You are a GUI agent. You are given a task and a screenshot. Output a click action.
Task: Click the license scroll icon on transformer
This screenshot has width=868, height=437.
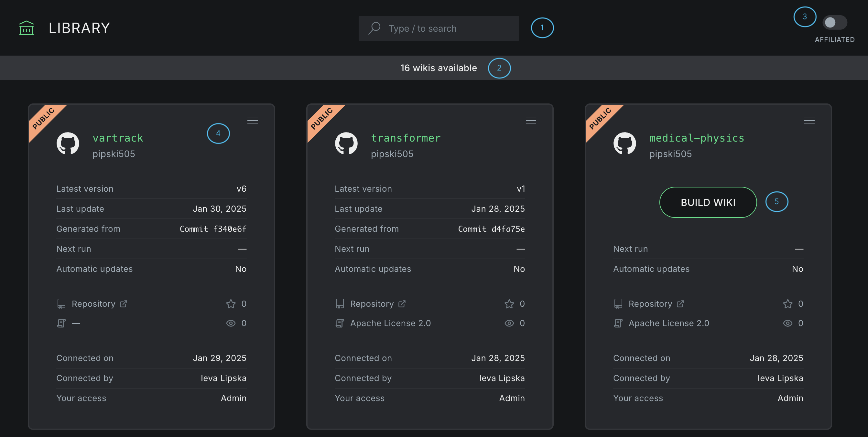[340, 323]
